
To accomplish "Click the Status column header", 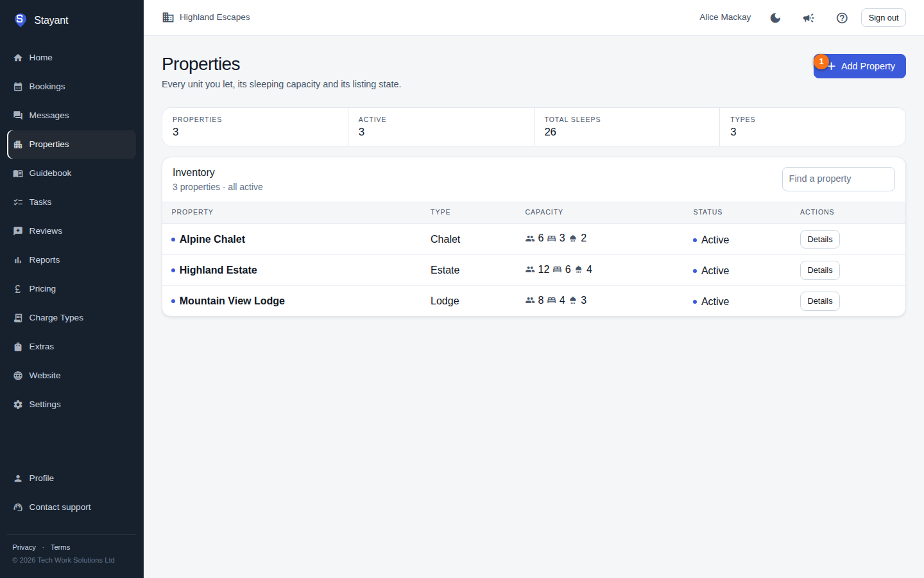I will 708,212.
